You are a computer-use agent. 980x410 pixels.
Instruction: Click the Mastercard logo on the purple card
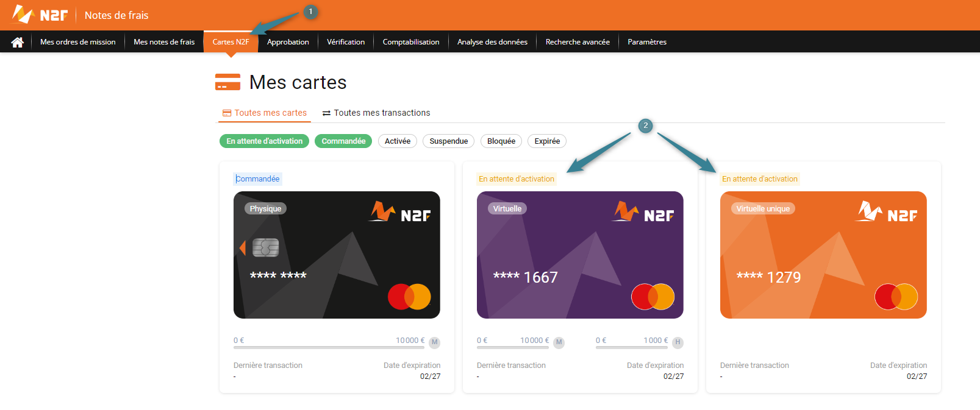tap(653, 297)
